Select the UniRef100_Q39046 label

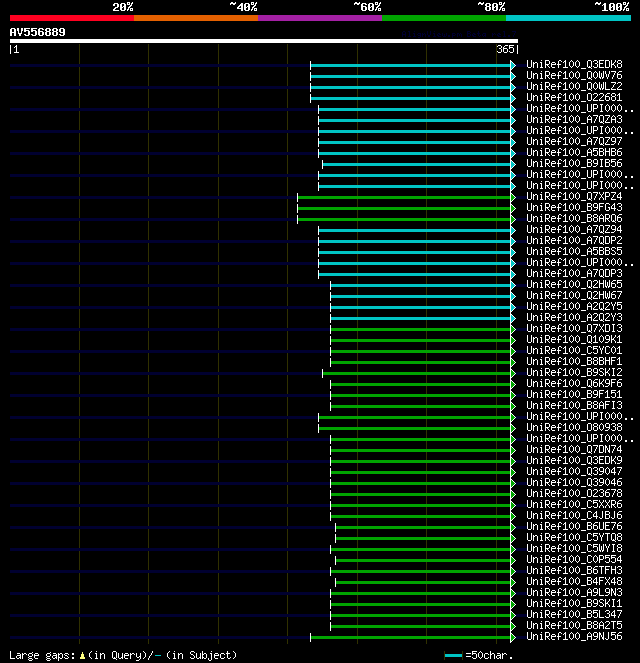574,482
